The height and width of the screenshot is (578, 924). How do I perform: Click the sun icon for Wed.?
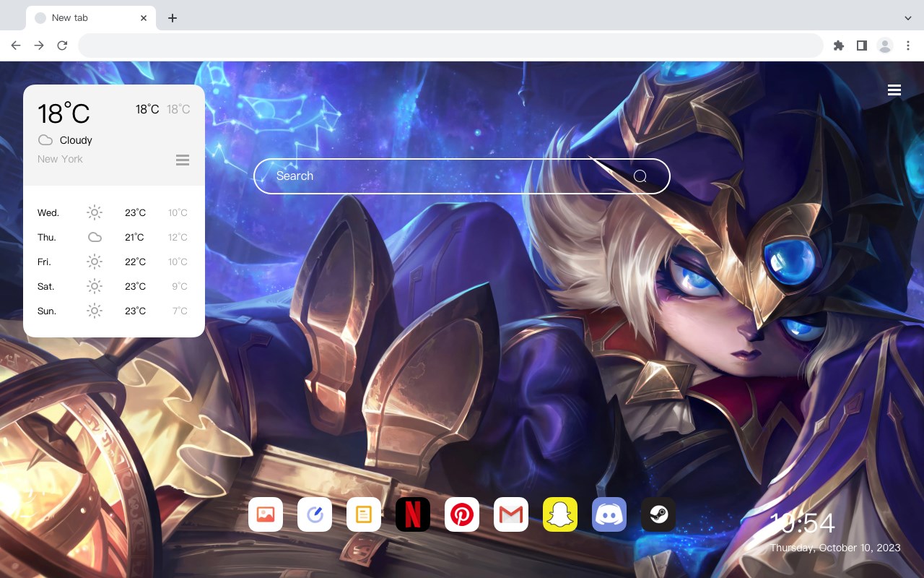tap(95, 212)
